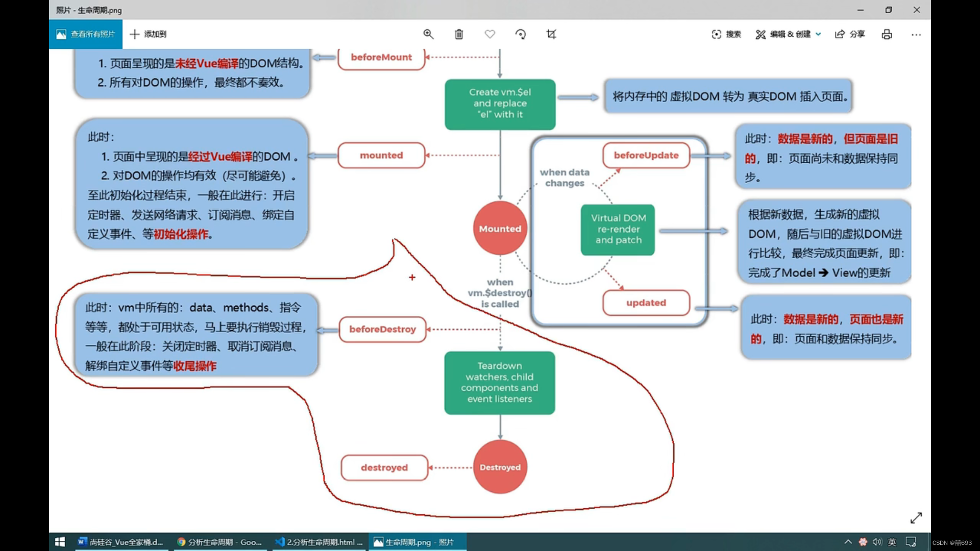Click the volume speaker tray icon
Screen dimensions: 980x551
[877, 542]
